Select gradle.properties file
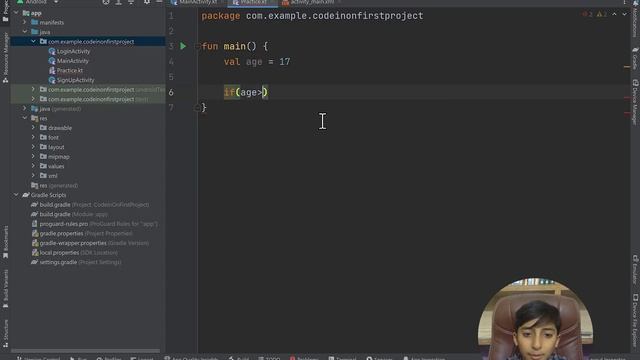The width and height of the screenshot is (640, 360). (82, 233)
